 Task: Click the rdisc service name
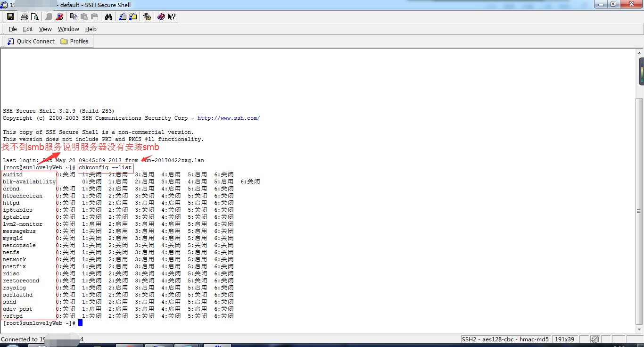pos(11,273)
